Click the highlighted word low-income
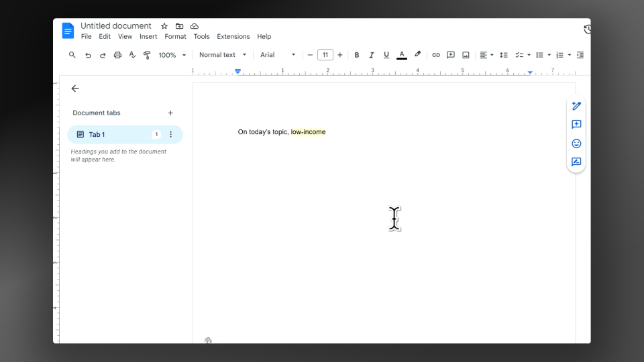This screenshot has width=644, height=362. click(308, 132)
